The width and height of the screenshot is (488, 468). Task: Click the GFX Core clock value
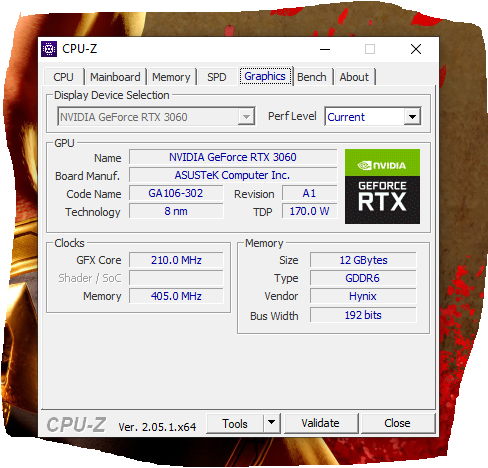click(176, 260)
